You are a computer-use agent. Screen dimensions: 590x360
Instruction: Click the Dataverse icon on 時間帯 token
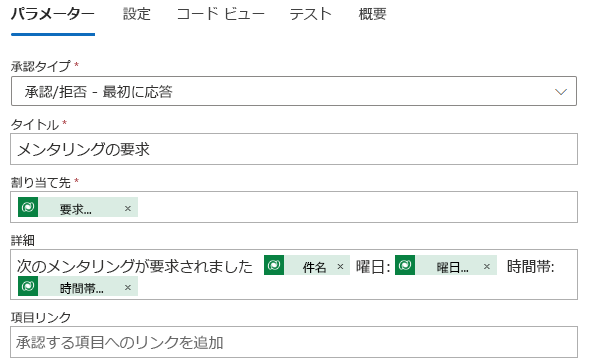pos(28,286)
